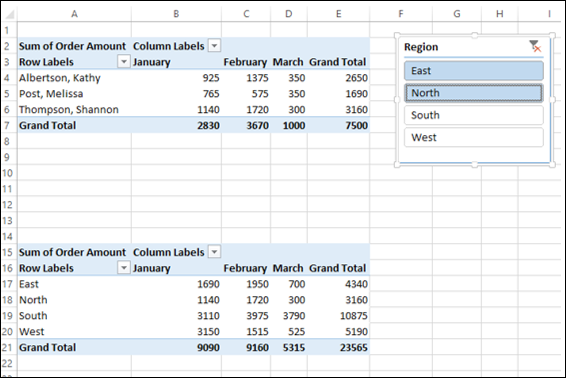Select North in the Region slicer
The image size is (566, 378).
tap(474, 93)
